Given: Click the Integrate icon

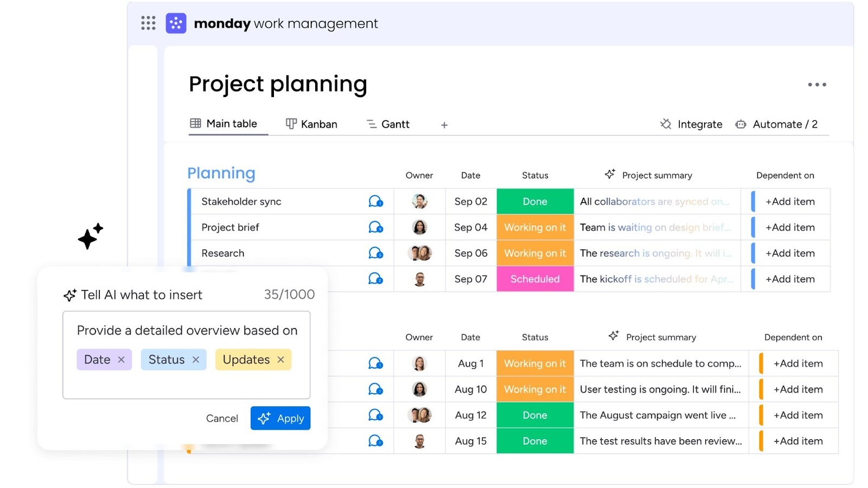Looking at the screenshot, I should tap(665, 124).
